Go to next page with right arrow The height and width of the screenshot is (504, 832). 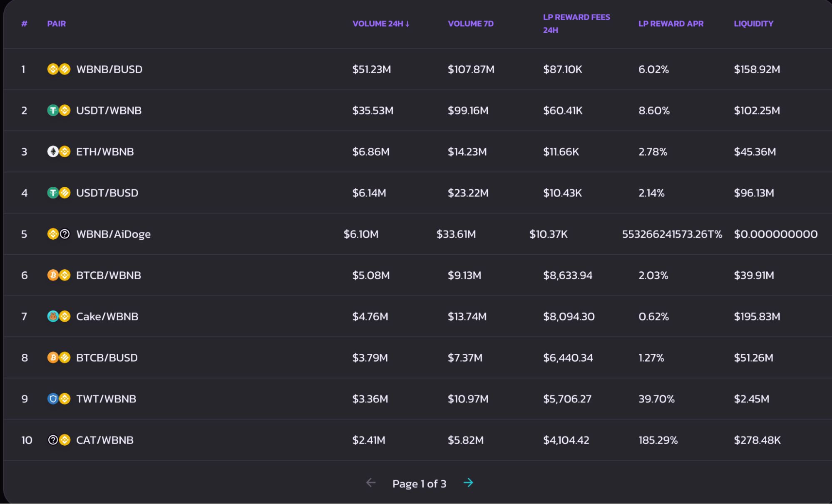point(468,483)
